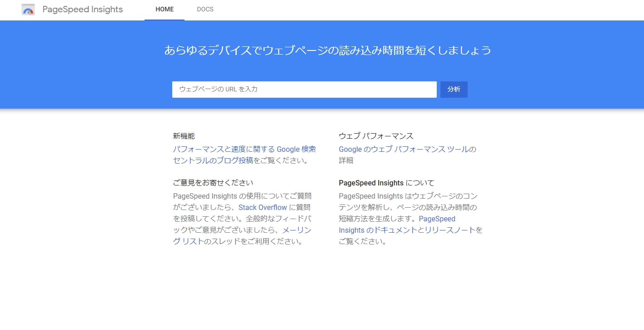
Task: Click the あらゆるデバイスで headline banner text
Action: 328,50
